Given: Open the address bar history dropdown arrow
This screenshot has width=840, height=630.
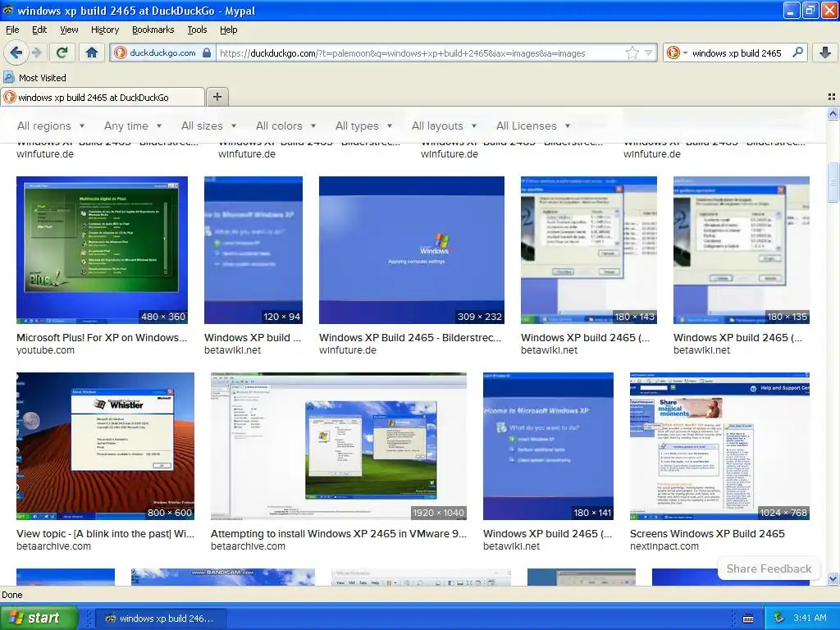Looking at the screenshot, I should click(648, 52).
